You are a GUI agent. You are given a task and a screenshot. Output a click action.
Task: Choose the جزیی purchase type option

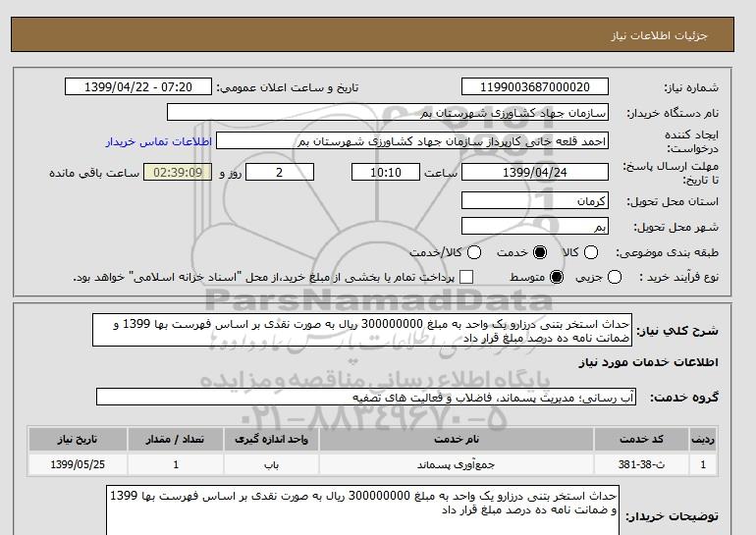point(615,277)
